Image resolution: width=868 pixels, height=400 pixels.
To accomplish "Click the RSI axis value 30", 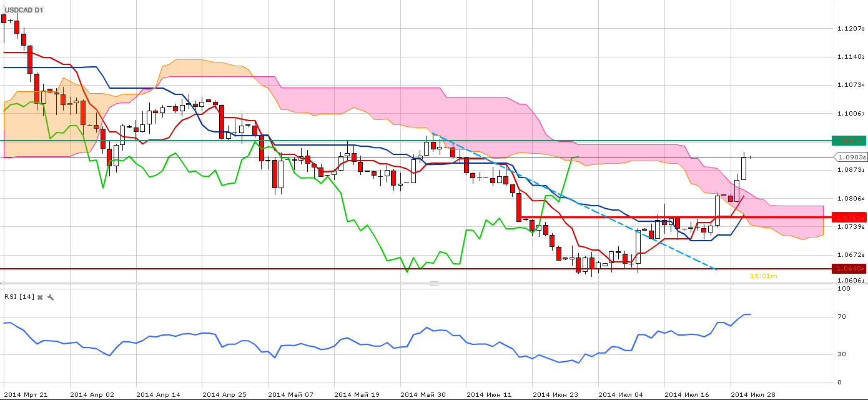I will point(841,354).
